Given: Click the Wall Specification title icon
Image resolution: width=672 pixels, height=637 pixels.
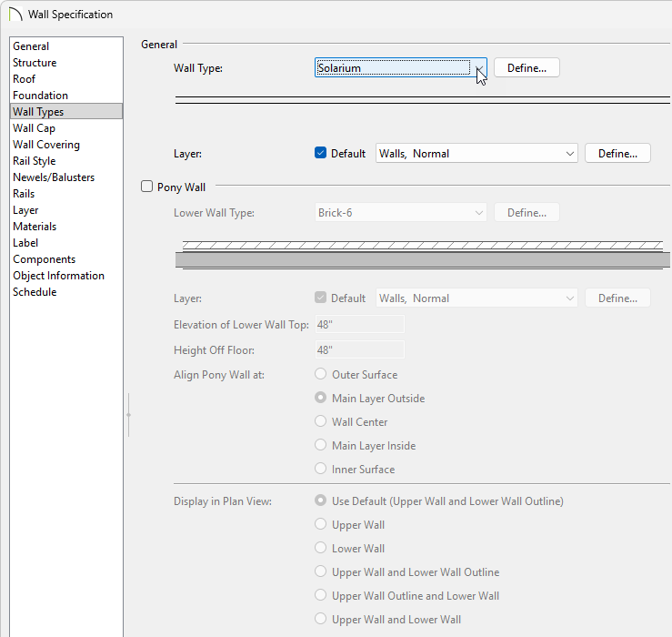Looking at the screenshot, I should (x=15, y=15).
